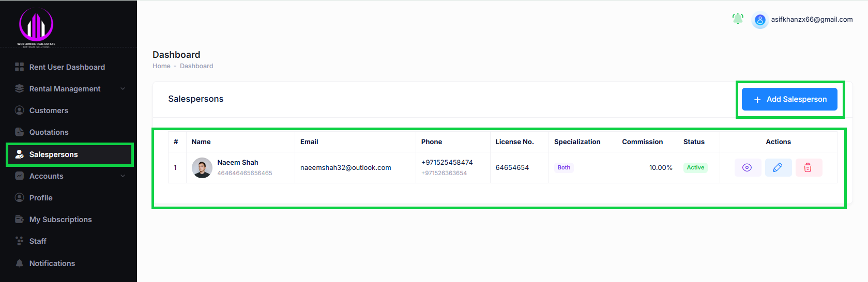868x282 pixels.
Task: Click the Worldwide Real Estate logo
Action: [36, 26]
